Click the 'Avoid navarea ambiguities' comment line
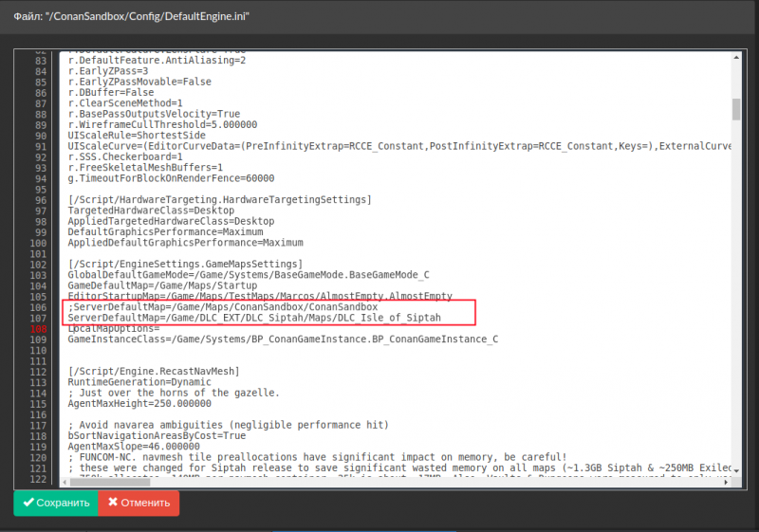The height and width of the screenshot is (532, 759). 229,425
